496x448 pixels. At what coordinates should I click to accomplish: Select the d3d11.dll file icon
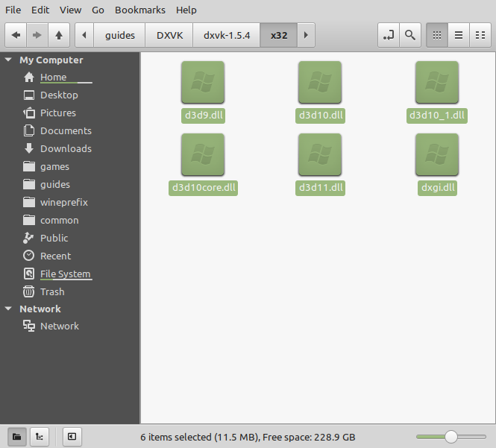coord(320,154)
